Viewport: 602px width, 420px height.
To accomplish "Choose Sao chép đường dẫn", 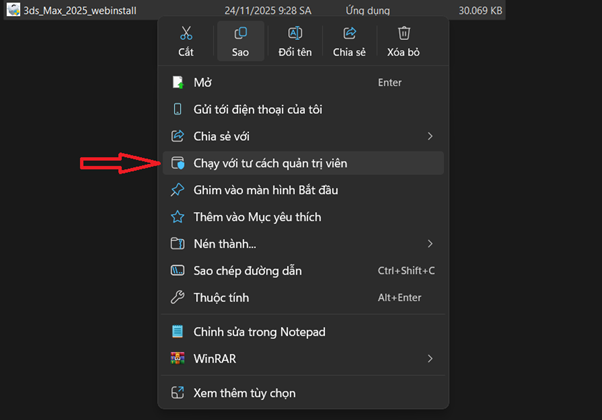I will (x=247, y=270).
